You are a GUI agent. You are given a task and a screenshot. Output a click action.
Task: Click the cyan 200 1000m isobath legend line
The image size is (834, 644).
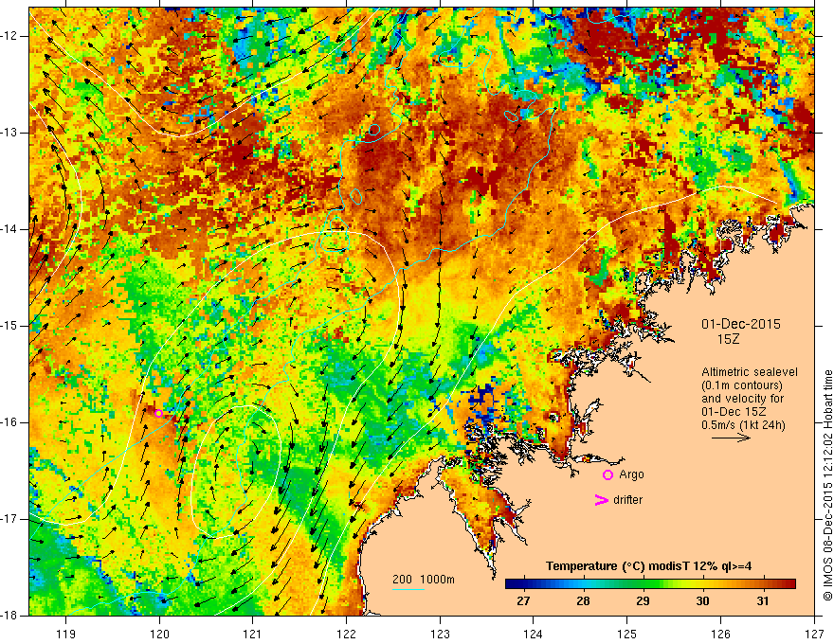tap(408, 589)
